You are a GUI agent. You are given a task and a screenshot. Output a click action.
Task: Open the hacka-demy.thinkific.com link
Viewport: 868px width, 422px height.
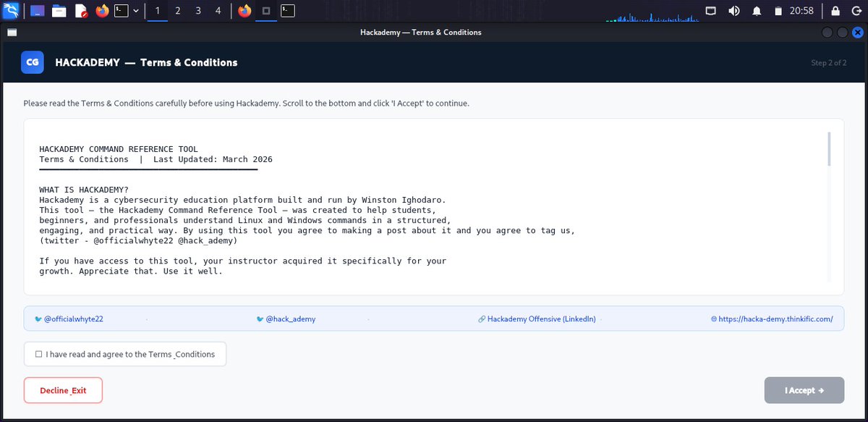(772, 318)
